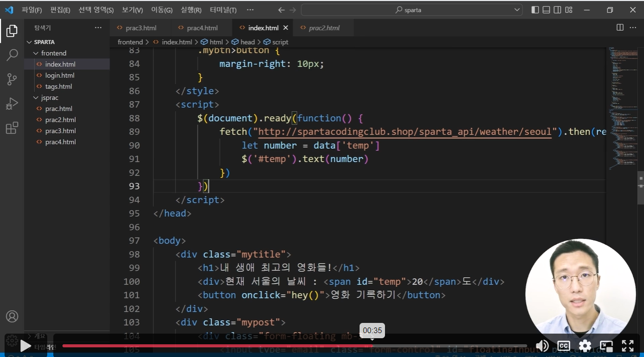Image resolution: width=644 pixels, height=357 pixels.
Task: Select frontend in the breadcrumb
Action: tap(130, 42)
